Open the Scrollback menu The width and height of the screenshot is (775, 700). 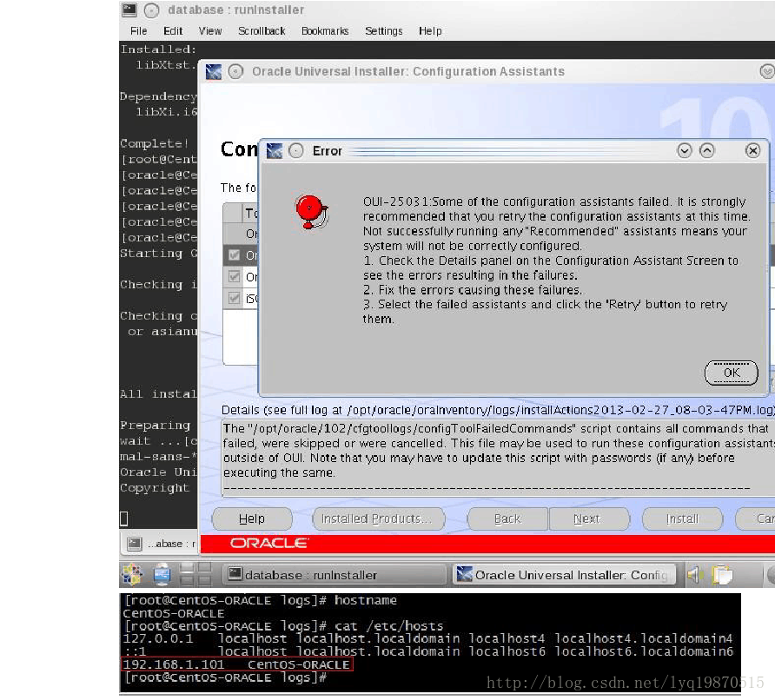(262, 31)
